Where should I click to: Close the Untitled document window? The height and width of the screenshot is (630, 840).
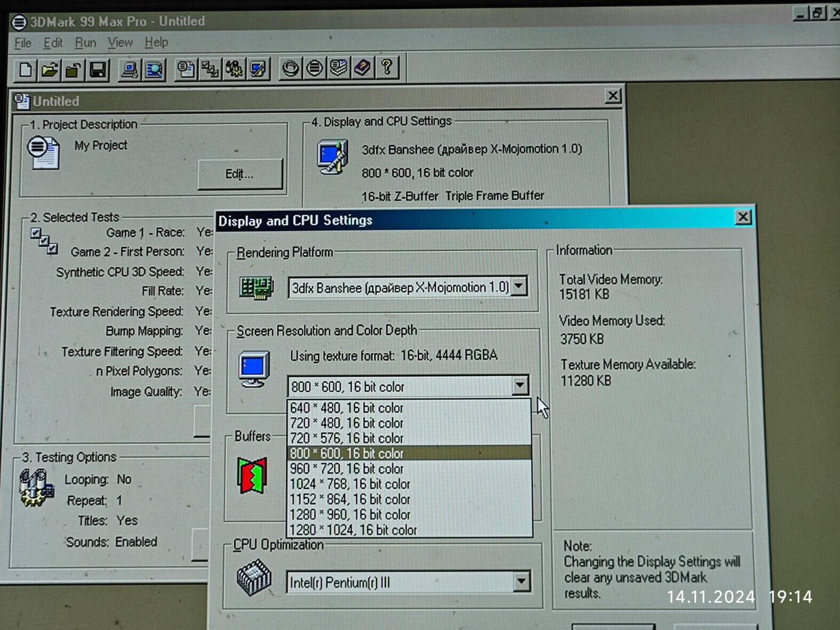613,96
